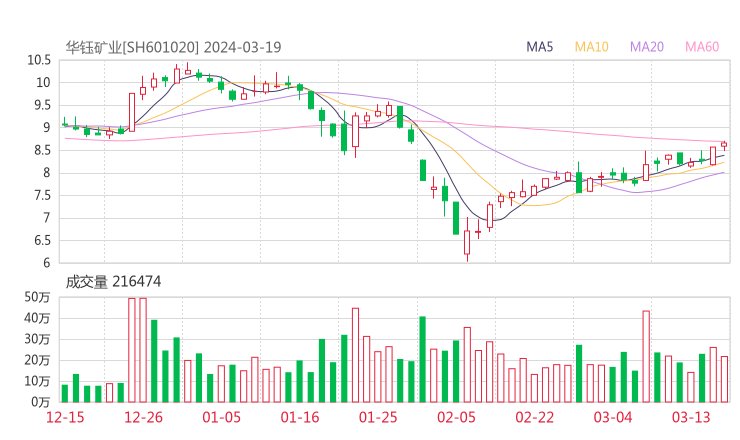Click the 10.5 price axis label

click(39, 60)
